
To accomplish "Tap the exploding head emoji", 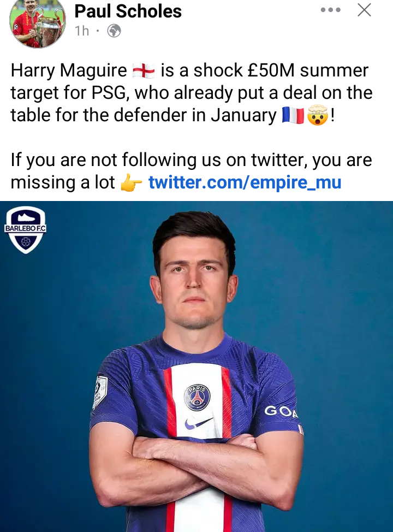I will click(318, 115).
